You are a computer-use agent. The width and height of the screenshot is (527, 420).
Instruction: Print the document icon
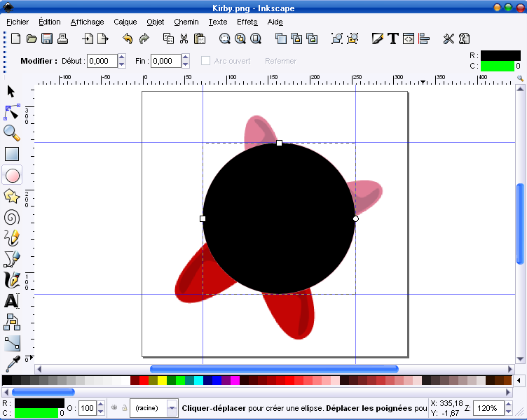click(62, 38)
